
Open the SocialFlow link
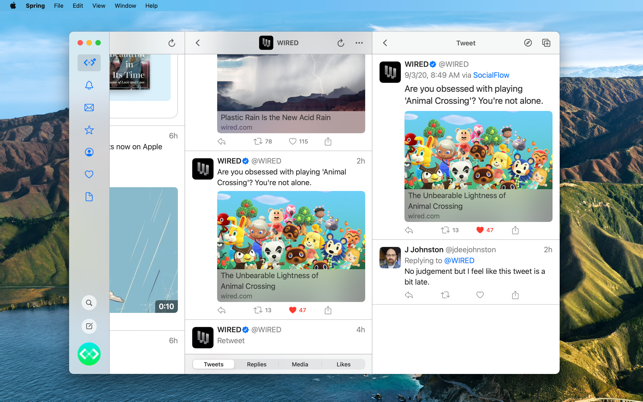pos(491,75)
